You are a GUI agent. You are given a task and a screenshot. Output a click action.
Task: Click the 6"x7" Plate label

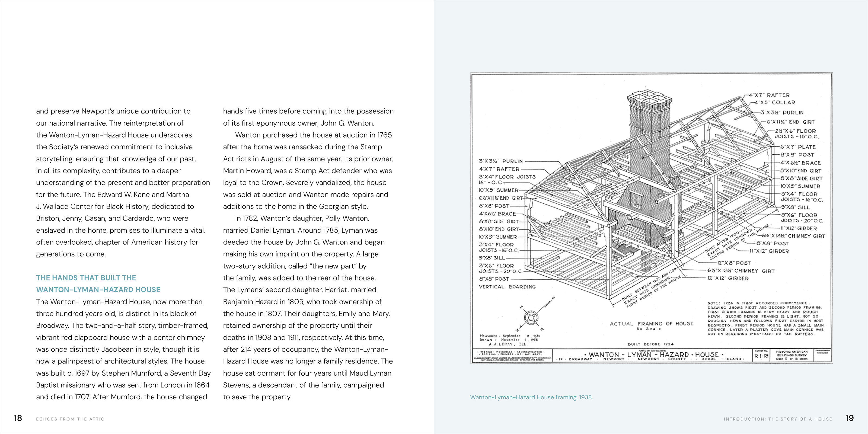pyautogui.click(x=798, y=147)
